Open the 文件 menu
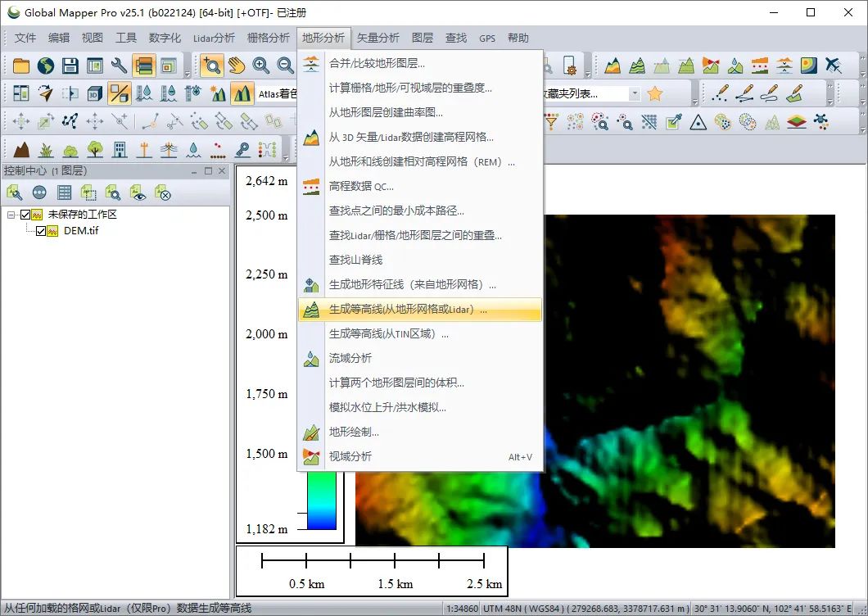 pos(25,38)
